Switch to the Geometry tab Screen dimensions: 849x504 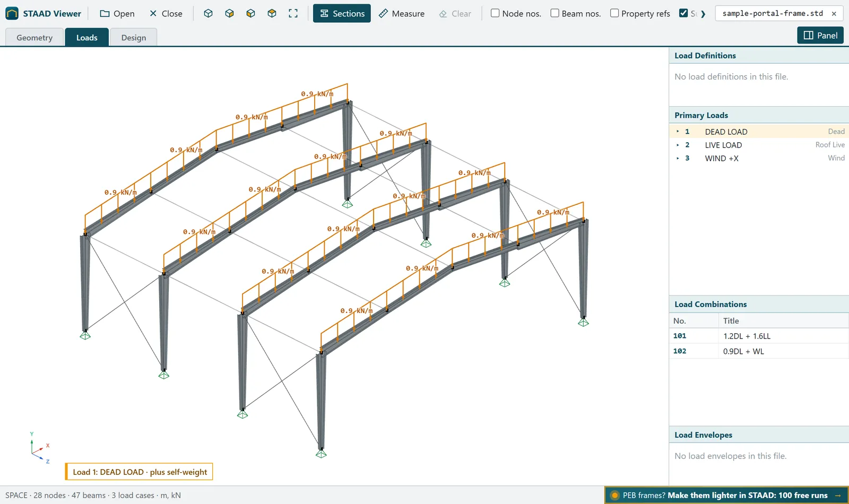pos(34,38)
